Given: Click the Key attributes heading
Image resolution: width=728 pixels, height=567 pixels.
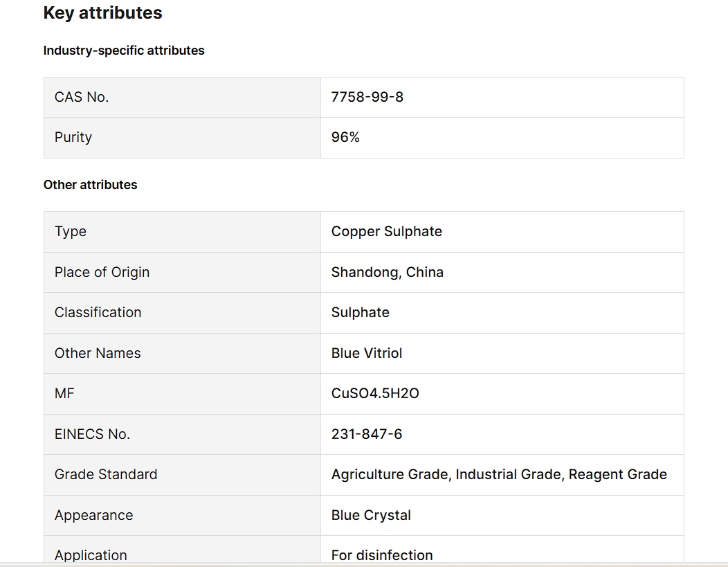Looking at the screenshot, I should coord(102,13).
